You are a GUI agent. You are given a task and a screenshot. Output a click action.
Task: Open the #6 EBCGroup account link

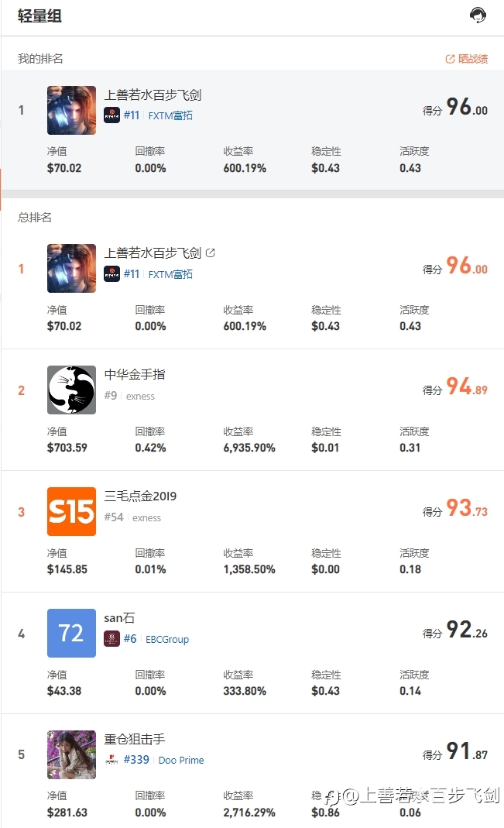156,639
